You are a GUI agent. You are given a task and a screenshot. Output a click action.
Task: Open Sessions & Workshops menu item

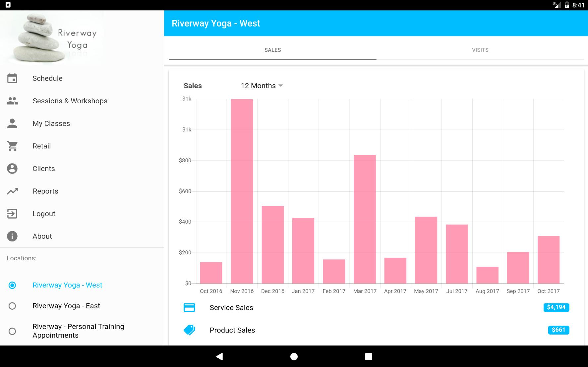(x=82, y=101)
